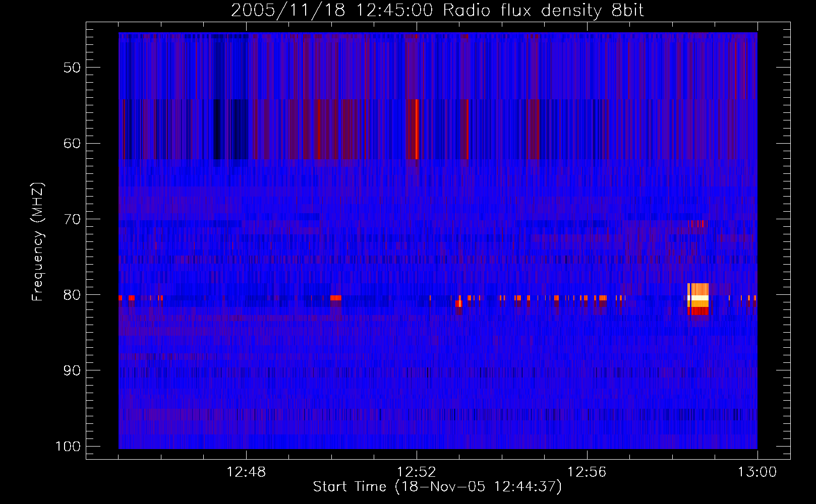Click the small red burst near 70 MHz

[698, 224]
